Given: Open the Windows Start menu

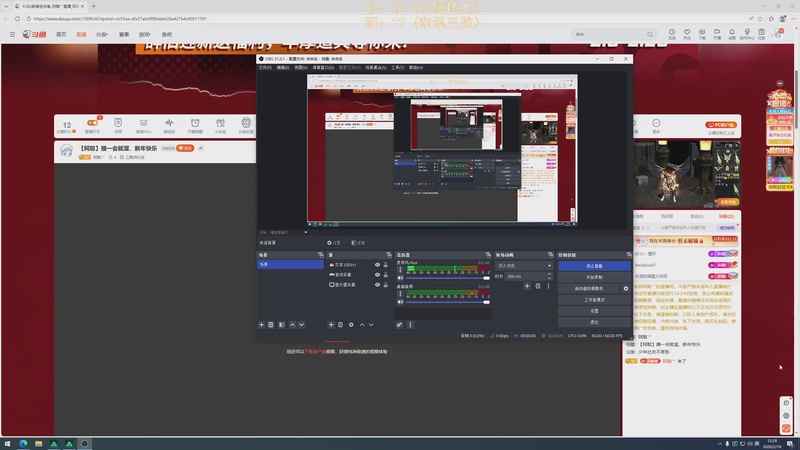Looking at the screenshot, I should point(7,443).
